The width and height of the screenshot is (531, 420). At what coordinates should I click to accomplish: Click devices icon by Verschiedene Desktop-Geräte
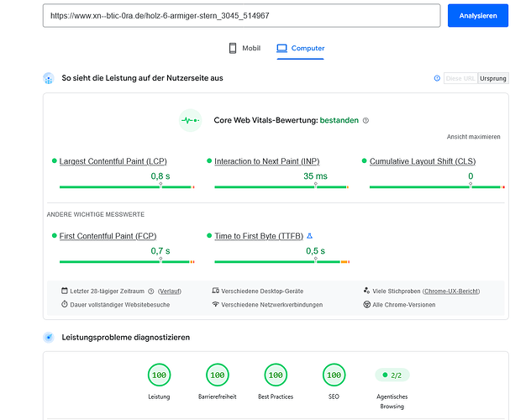coord(215,291)
